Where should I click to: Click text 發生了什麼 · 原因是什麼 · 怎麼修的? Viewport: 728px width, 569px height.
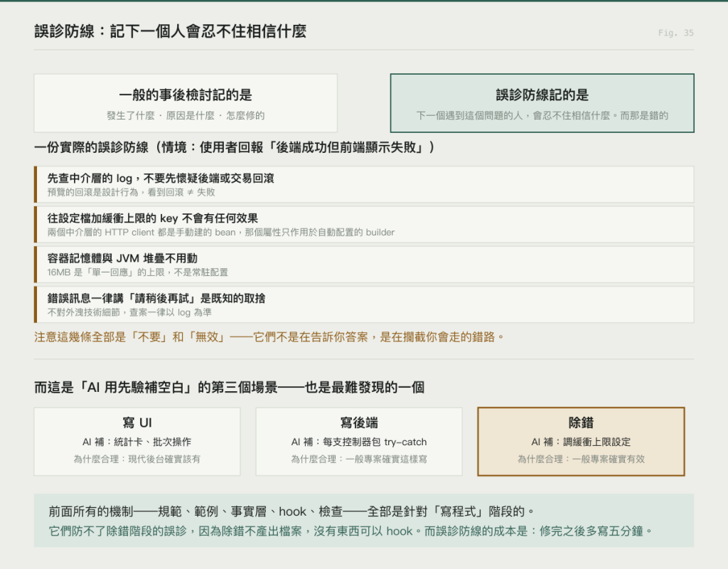click(186, 116)
